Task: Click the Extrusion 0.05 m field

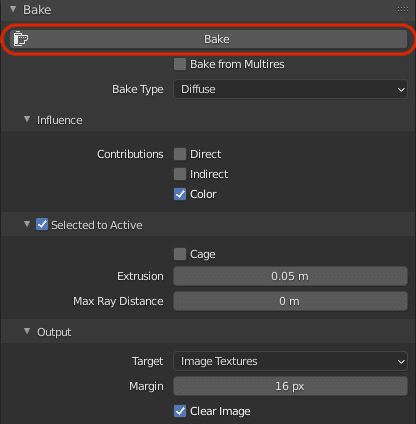Action: (x=290, y=276)
